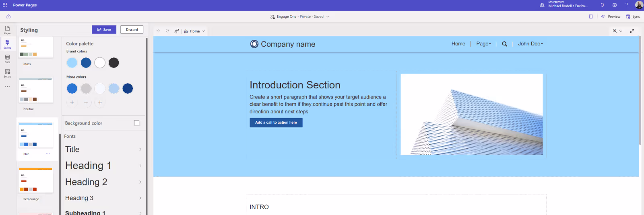Click the Company name logo circle

tap(254, 44)
